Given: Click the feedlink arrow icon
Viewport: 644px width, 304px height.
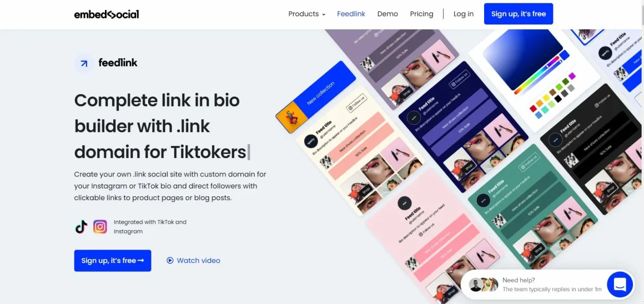Looking at the screenshot, I should 84,63.
